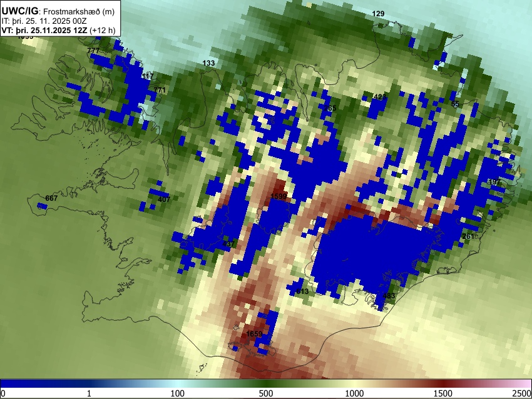This screenshot has height=399, width=532.
Task: Click the legend label 1000
Action: [354, 393]
